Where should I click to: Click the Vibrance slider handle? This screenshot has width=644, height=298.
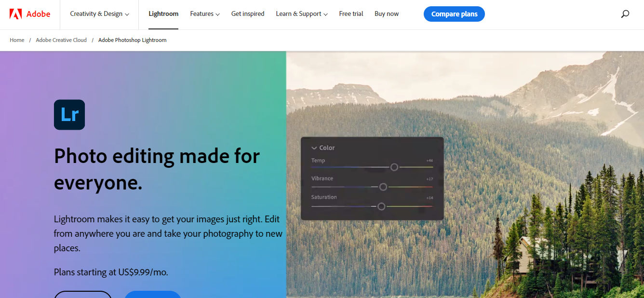coord(383,187)
